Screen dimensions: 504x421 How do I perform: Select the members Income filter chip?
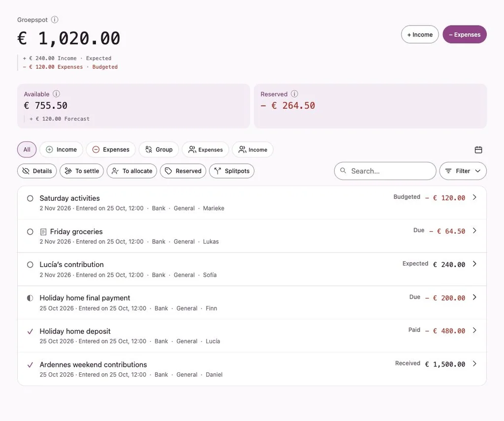click(x=252, y=150)
